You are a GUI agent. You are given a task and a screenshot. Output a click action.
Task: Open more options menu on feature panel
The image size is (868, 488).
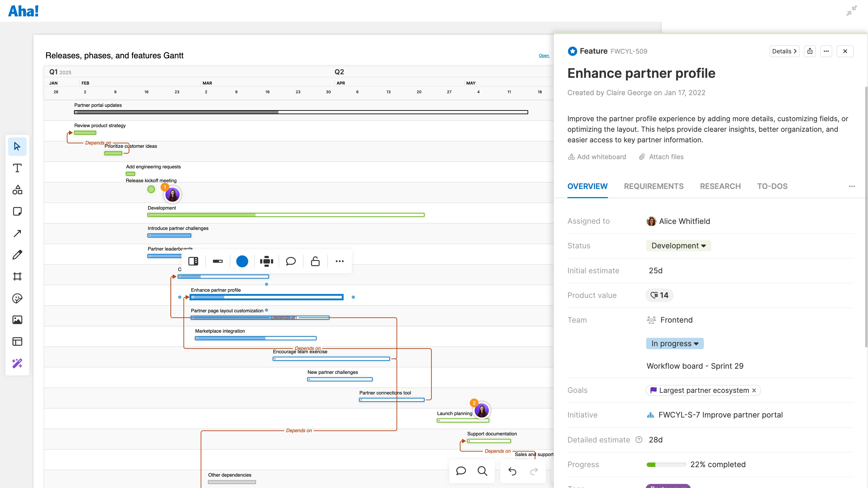click(826, 51)
